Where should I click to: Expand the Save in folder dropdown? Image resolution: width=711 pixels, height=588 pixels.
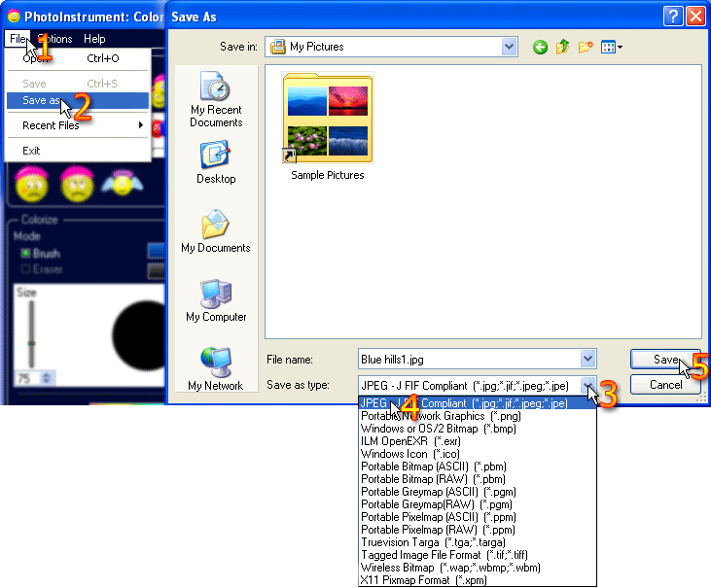click(x=510, y=47)
